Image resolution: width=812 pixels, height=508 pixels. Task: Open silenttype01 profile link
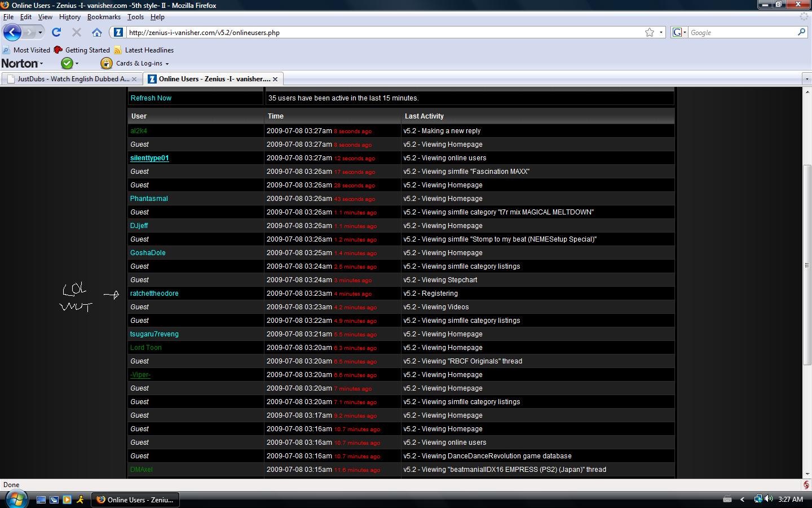pyautogui.click(x=149, y=158)
